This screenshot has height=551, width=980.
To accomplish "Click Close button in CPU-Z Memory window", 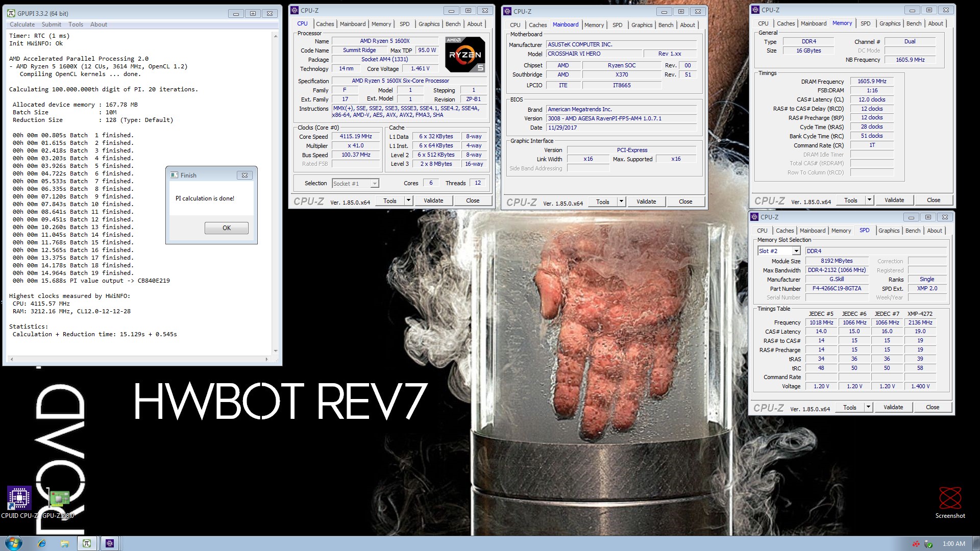I will (x=934, y=200).
